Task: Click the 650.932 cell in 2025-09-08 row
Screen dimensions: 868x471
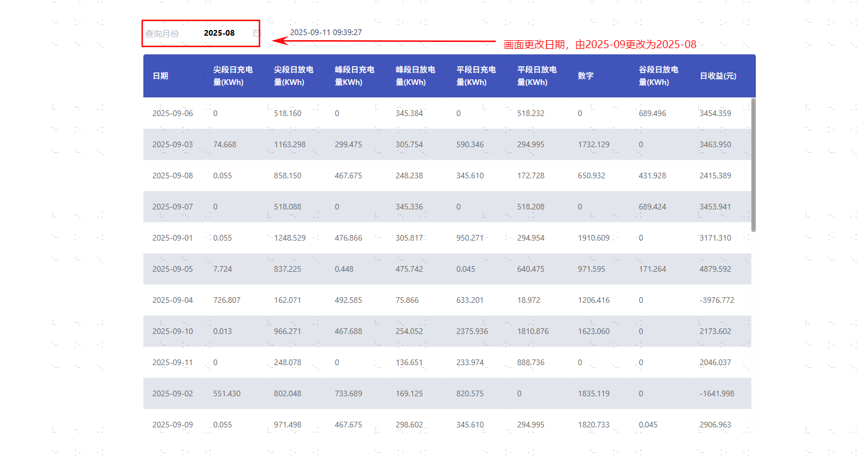Action: pyautogui.click(x=592, y=175)
